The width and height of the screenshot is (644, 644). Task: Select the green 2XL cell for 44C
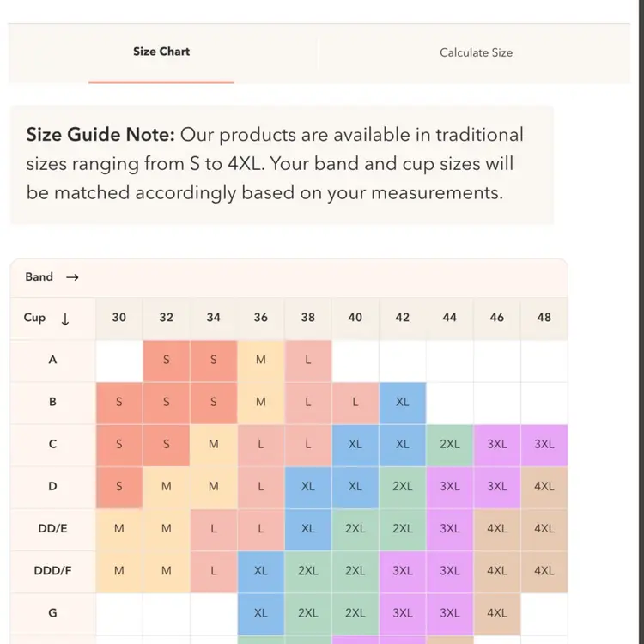click(449, 445)
